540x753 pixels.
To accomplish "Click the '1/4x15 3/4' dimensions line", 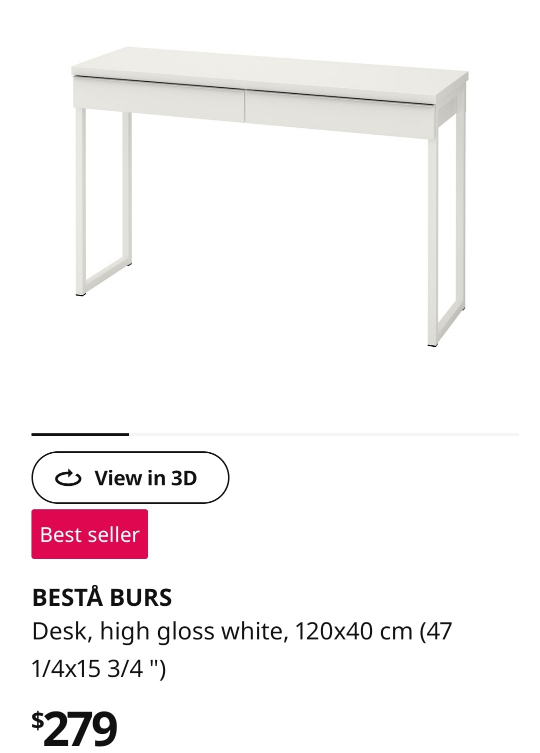I will [99, 668].
